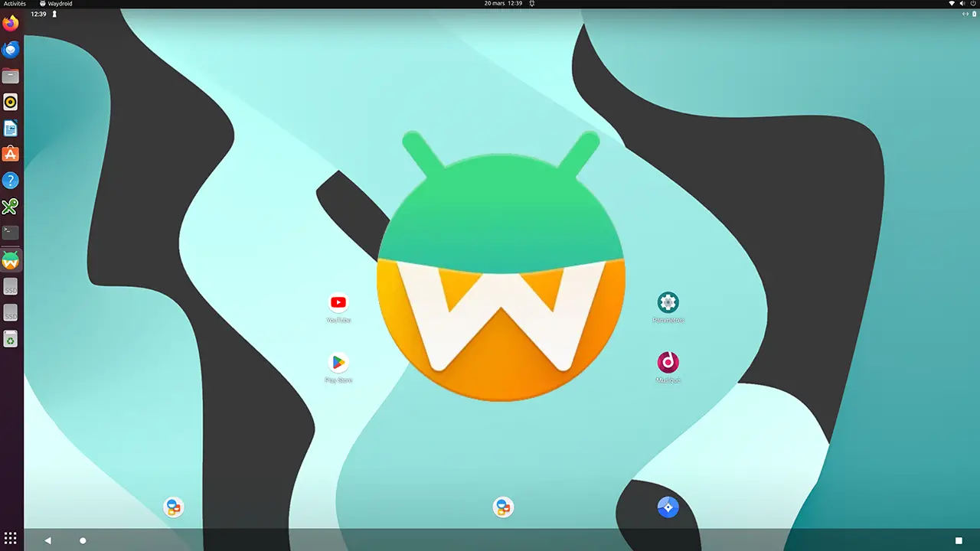This screenshot has height=551, width=980.
Task: Open Firefox from the dock
Action: 11,24
